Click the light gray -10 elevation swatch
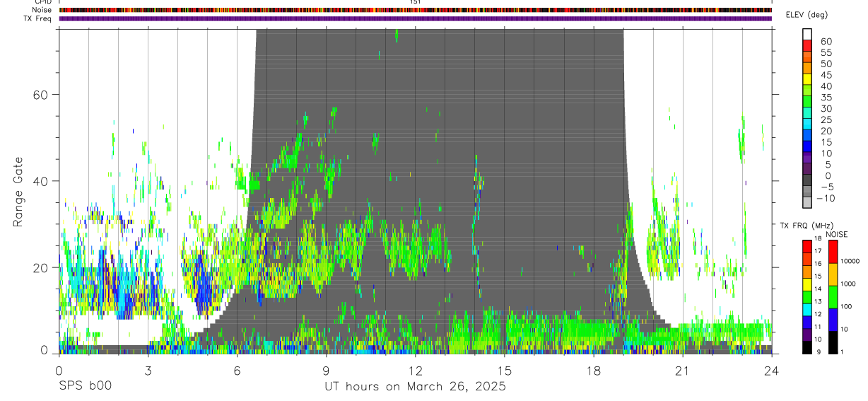Image resolution: width=868 pixels, height=401 pixels. (807, 202)
